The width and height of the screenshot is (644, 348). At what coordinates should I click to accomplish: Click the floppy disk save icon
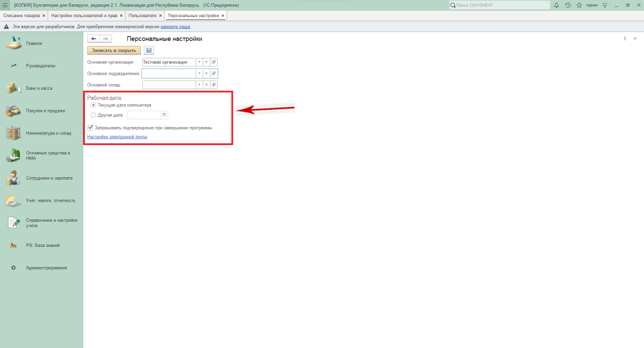tap(149, 50)
